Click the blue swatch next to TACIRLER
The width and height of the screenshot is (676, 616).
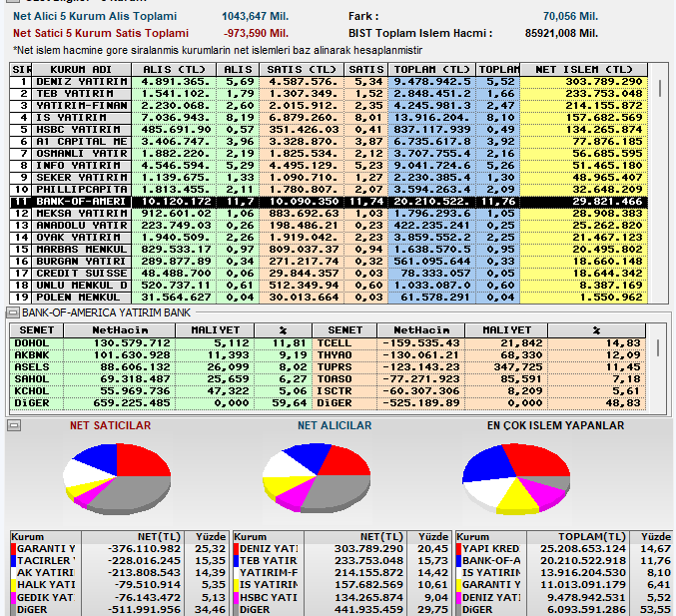[x=13, y=561]
